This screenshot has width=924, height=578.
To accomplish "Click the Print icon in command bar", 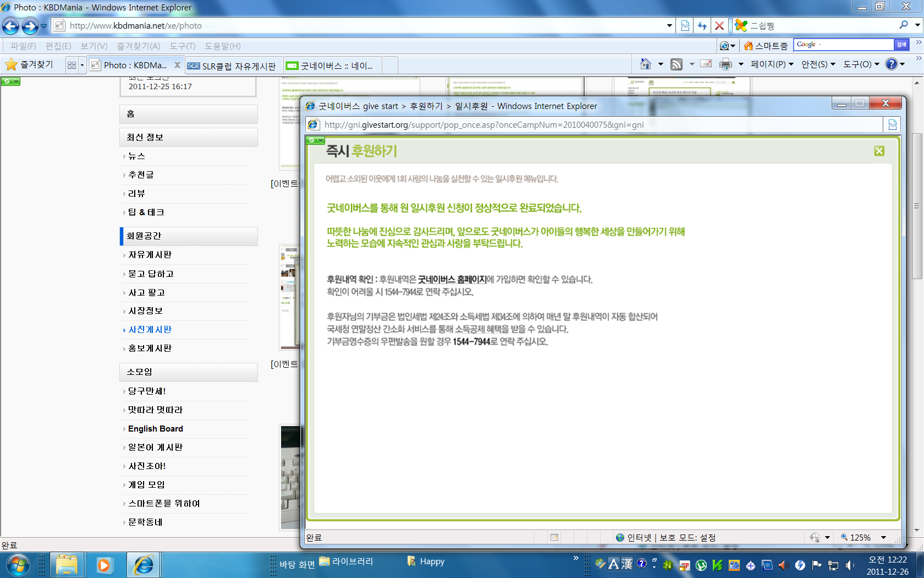I will coord(726,64).
